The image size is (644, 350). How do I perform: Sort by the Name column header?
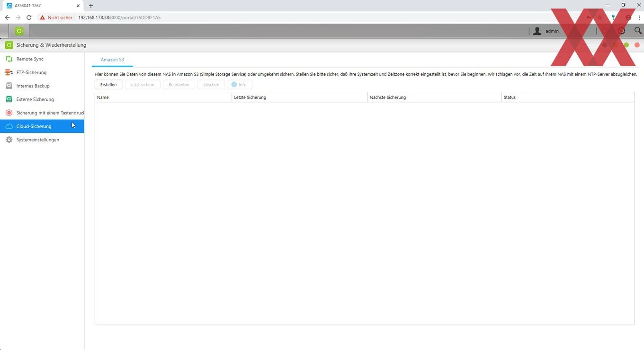163,97
